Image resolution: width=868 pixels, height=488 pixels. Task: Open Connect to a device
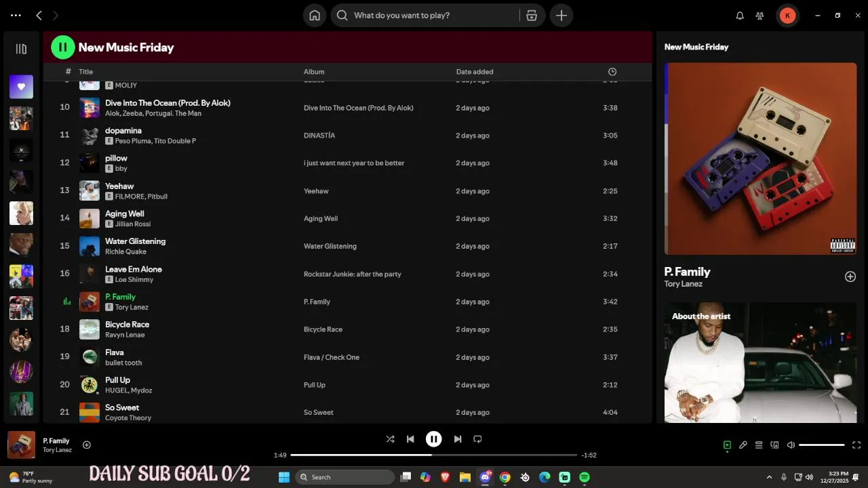click(775, 445)
